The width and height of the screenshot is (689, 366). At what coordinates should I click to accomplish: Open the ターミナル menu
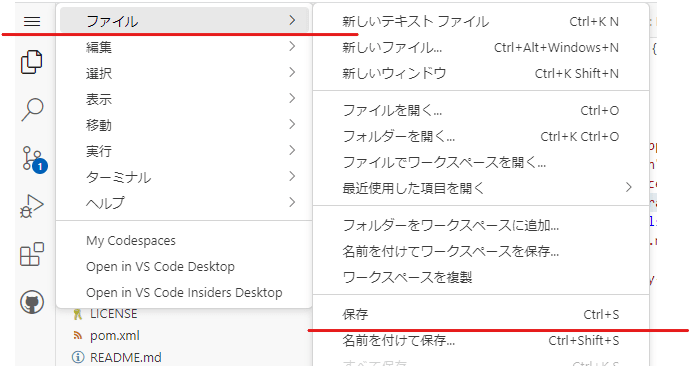185,177
